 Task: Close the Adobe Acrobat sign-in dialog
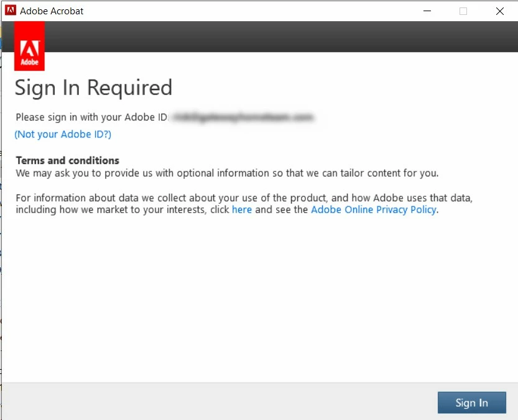(500, 11)
